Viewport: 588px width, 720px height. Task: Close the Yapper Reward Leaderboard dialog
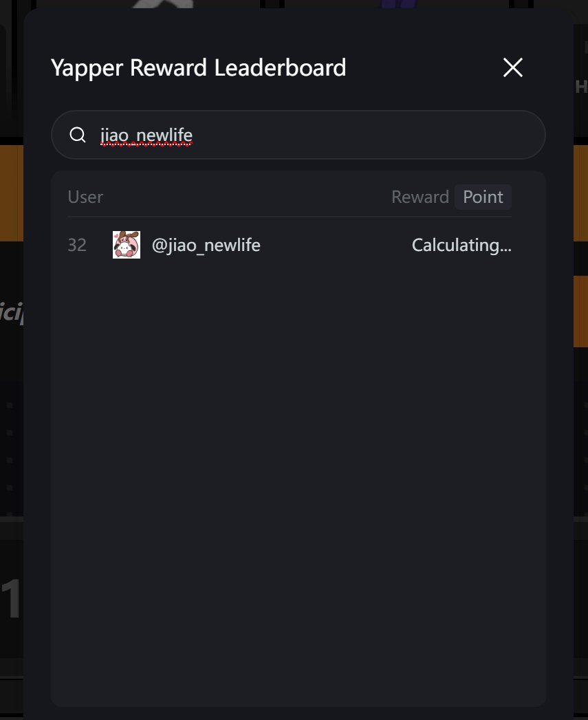513,67
